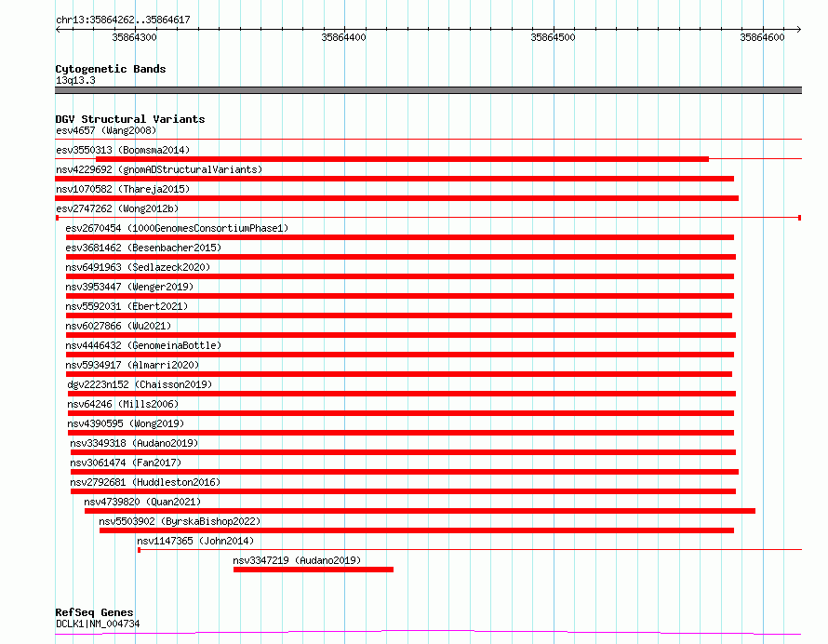Click the red bar under nsv5934917
Viewport: 828px width, 644px height.
pyautogui.click(x=399, y=374)
